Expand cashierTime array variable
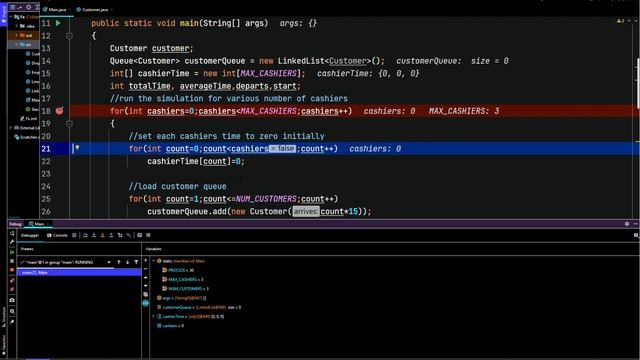This screenshot has height=360, width=640. [154, 316]
